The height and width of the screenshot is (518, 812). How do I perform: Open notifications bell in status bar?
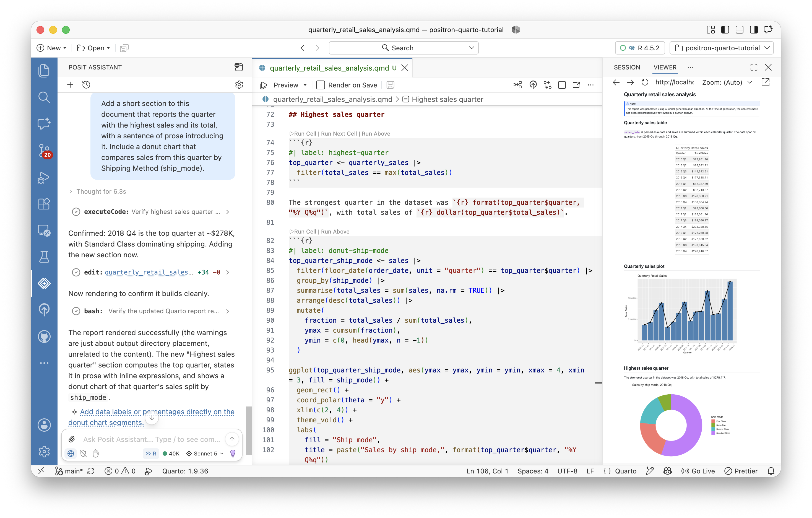pyautogui.click(x=771, y=471)
